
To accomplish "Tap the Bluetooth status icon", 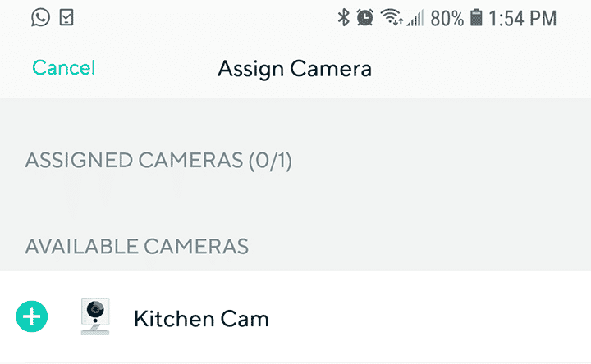I will coord(343,17).
